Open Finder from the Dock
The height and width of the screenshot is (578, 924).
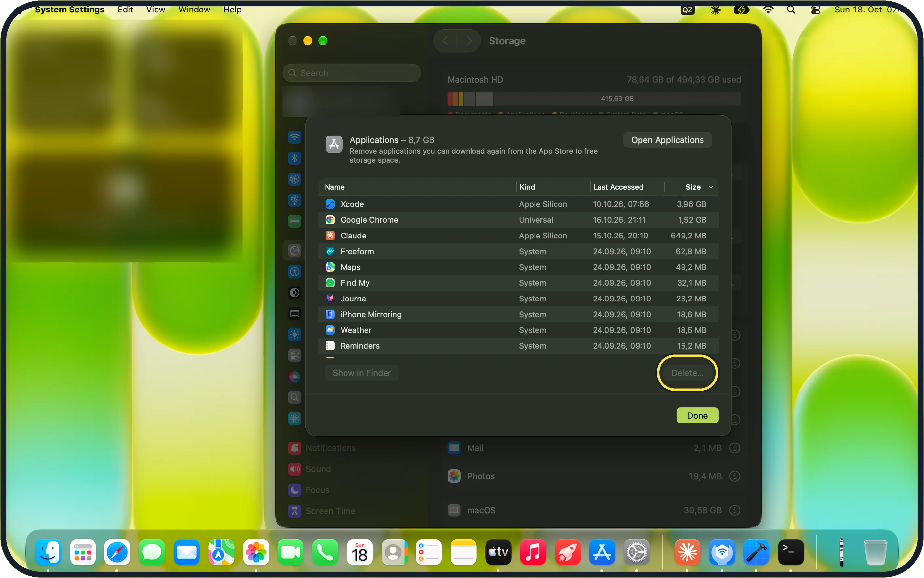pos(49,552)
